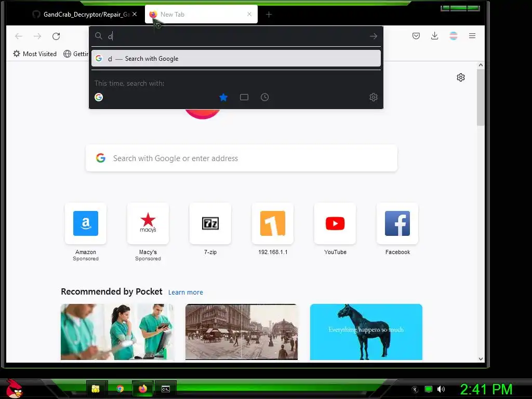Search open Tabs via the tab icon
The width and height of the screenshot is (532, 399).
(x=244, y=97)
